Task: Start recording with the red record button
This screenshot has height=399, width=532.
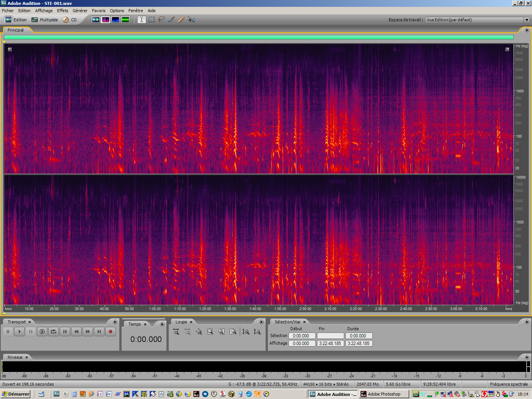Action: click(x=111, y=331)
